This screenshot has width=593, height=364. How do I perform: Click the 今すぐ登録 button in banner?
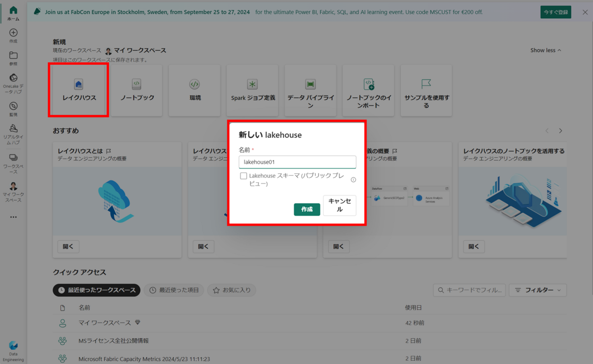[x=556, y=12]
